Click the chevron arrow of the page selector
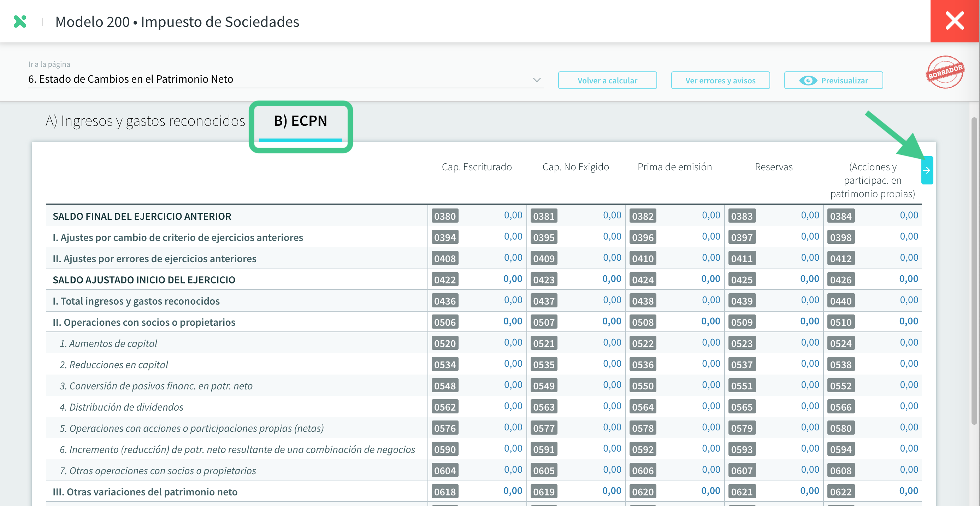The width and height of the screenshot is (980, 506). coord(536,80)
